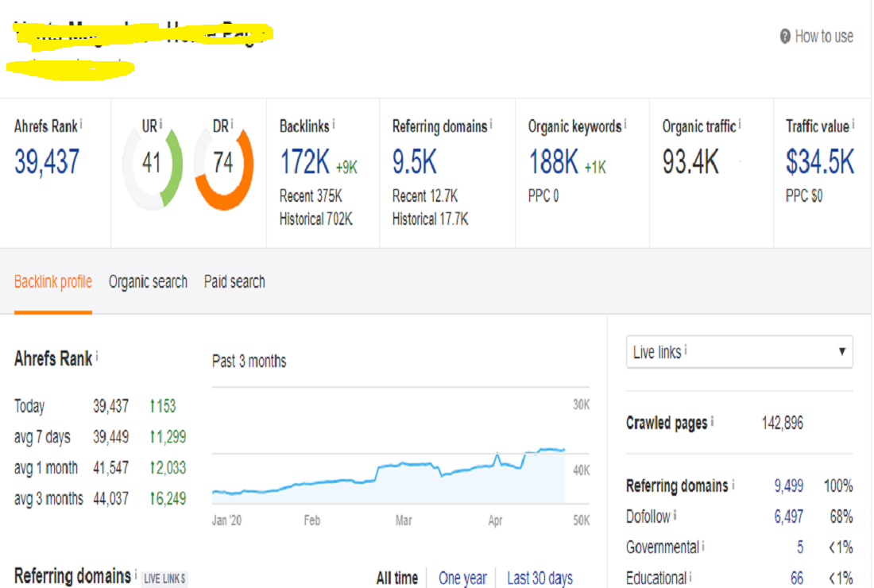874x588 pixels.
Task: Select the Last 30 days range
Action: [x=539, y=578]
